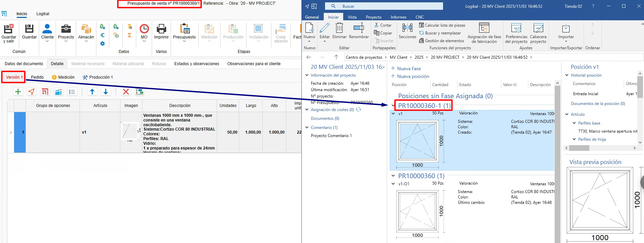Open Secciones in the Logikal ribbon

point(407,29)
